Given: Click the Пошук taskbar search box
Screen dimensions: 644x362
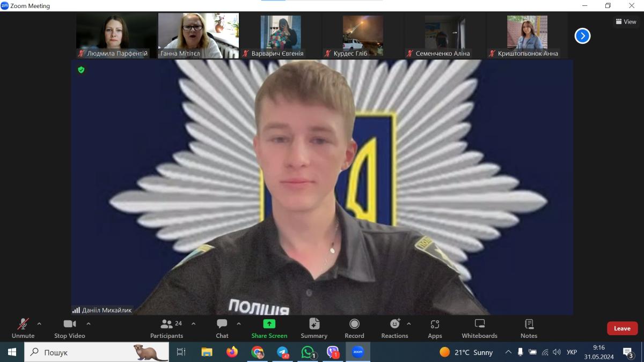Looking at the screenshot, I should coord(97,352).
